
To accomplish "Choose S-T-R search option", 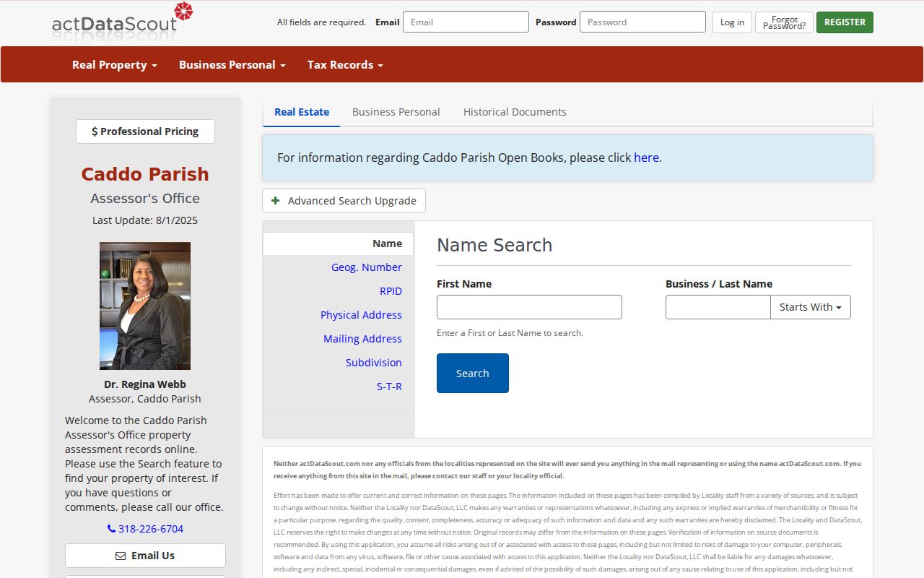I will pos(389,387).
